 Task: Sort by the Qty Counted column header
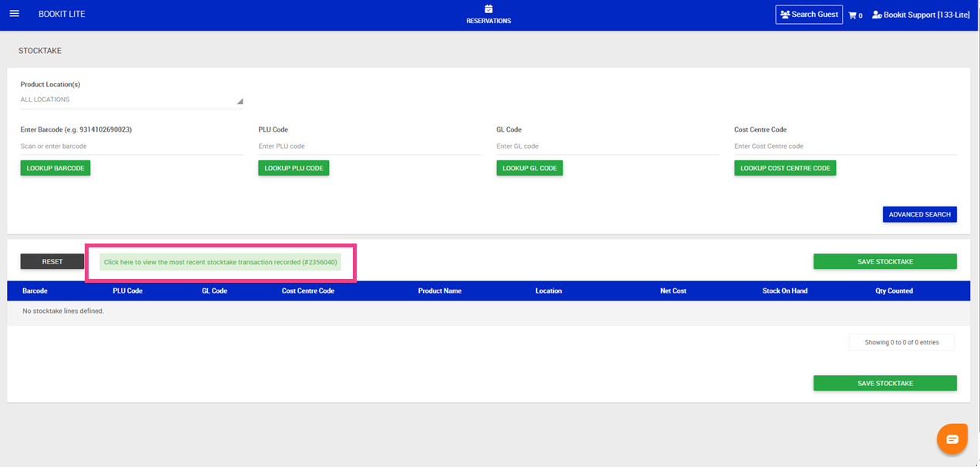[894, 291]
